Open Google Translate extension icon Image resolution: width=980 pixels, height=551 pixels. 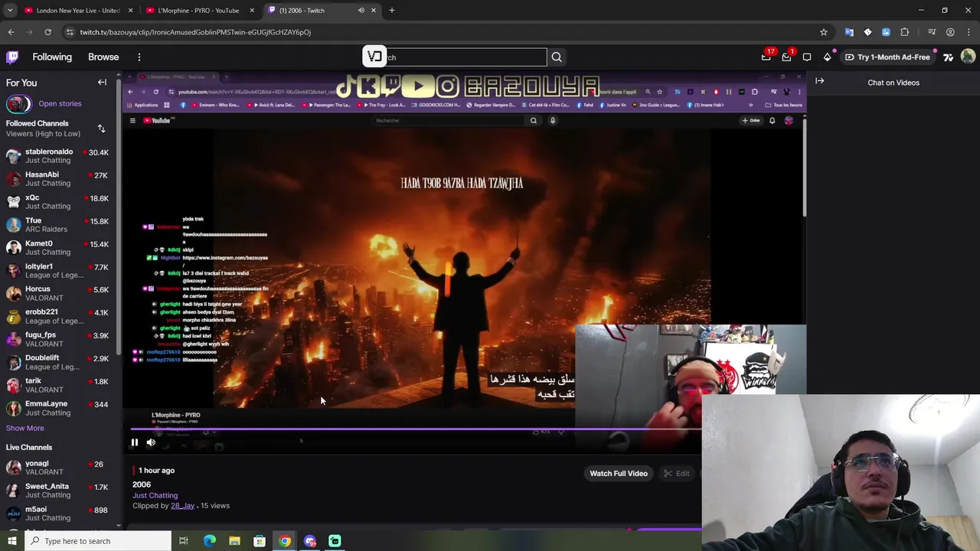pos(849,32)
